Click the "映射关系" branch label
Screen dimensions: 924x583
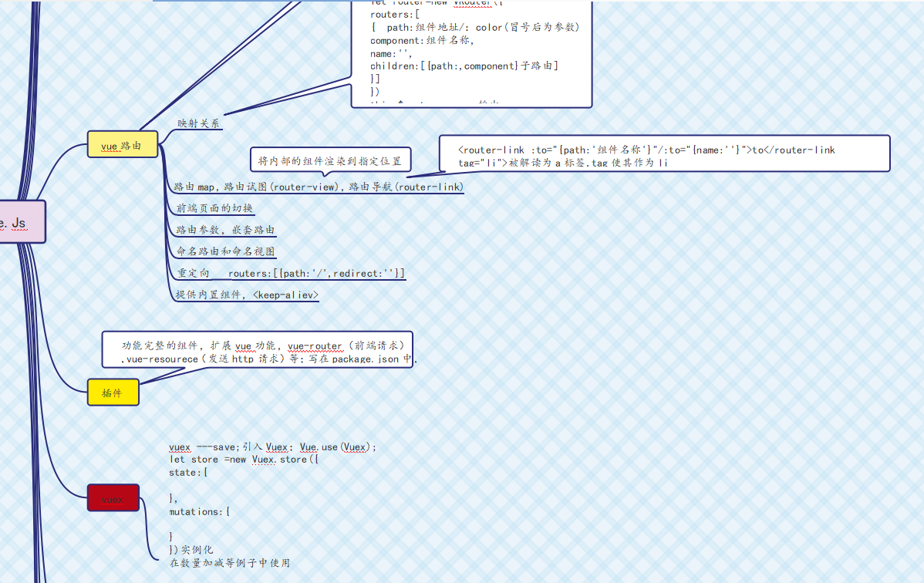point(198,123)
